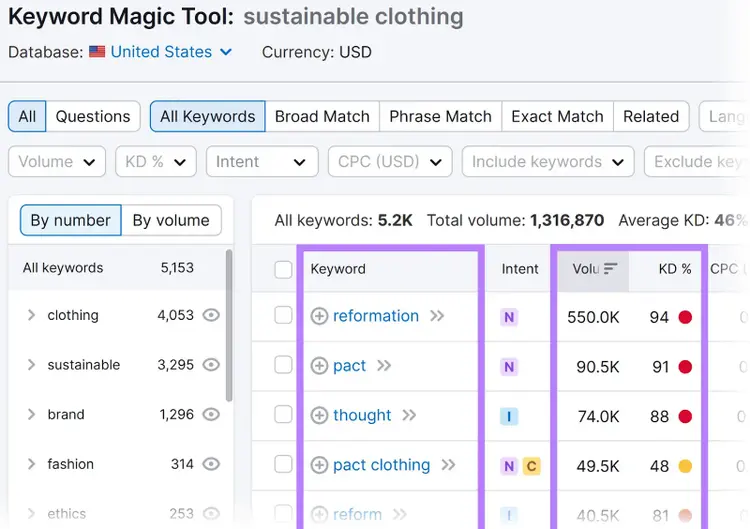Viewport: 750px width, 529px height.
Task: Click the Keyword column header
Action: 338,269
